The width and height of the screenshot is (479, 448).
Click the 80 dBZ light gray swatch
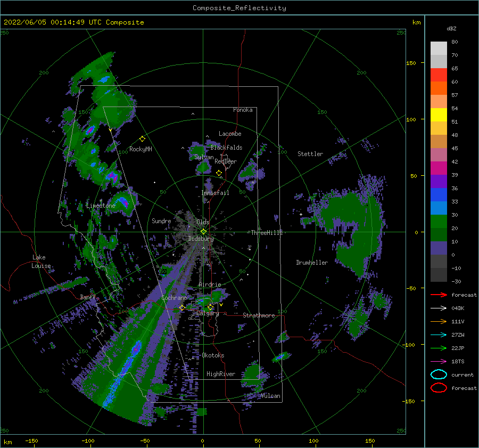[439, 48]
